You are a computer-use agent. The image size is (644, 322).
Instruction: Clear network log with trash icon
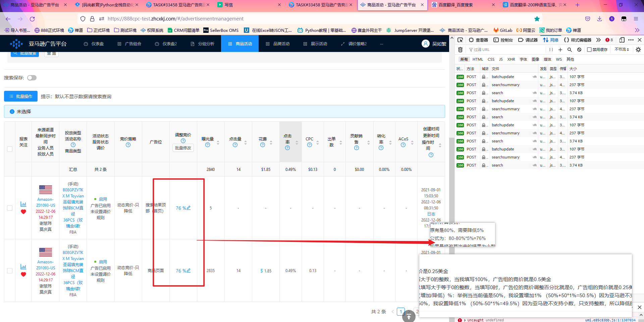[461, 50]
